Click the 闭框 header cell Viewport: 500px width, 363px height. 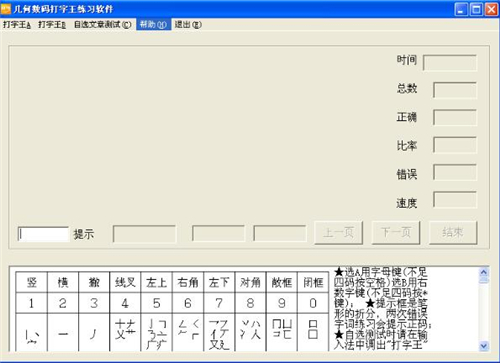click(x=313, y=283)
